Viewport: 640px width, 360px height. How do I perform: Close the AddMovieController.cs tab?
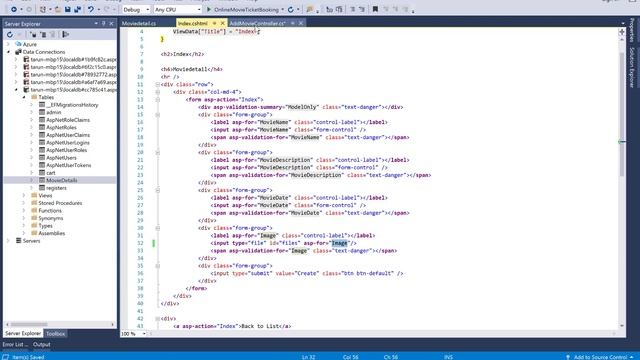point(301,23)
